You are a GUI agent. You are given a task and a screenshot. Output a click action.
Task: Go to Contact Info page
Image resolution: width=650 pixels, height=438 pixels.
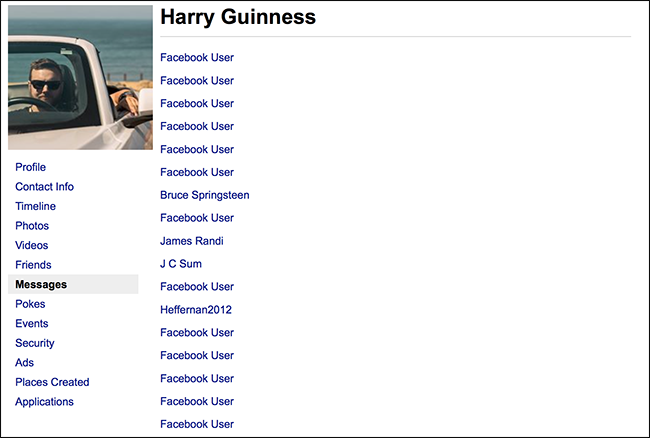(x=44, y=186)
